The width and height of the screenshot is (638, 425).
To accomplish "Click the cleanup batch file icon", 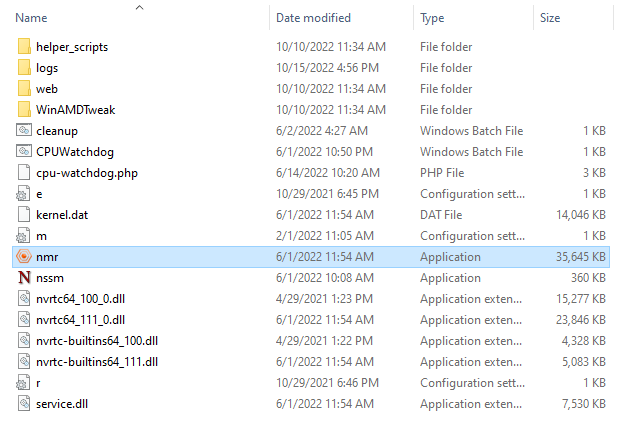I will pyautogui.click(x=24, y=131).
